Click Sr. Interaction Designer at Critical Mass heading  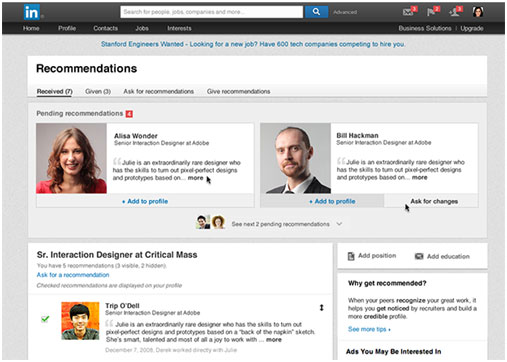click(x=117, y=255)
